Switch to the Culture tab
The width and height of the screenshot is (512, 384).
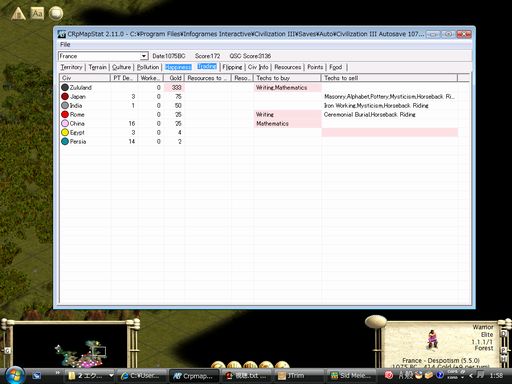click(x=121, y=67)
